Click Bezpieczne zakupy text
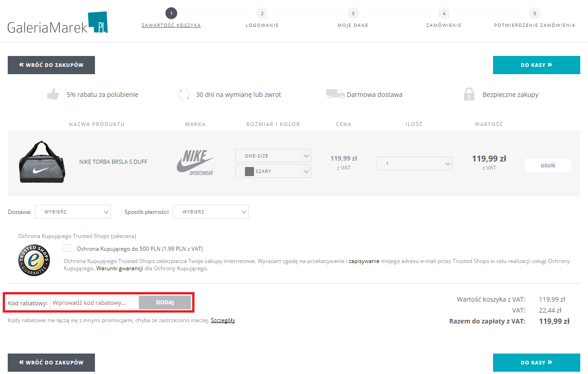The image size is (588, 374). pos(510,95)
